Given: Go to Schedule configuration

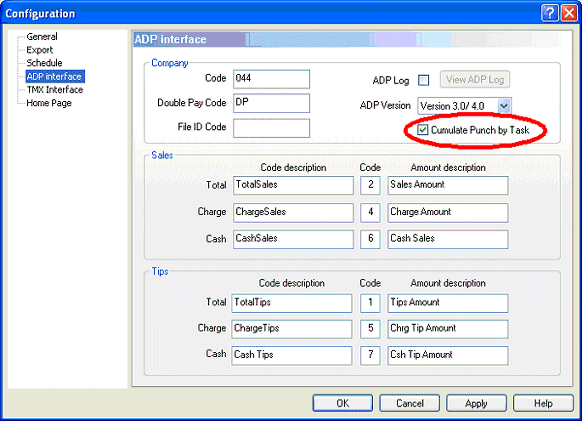Looking at the screenshot, I should click(x=45, y=63).
